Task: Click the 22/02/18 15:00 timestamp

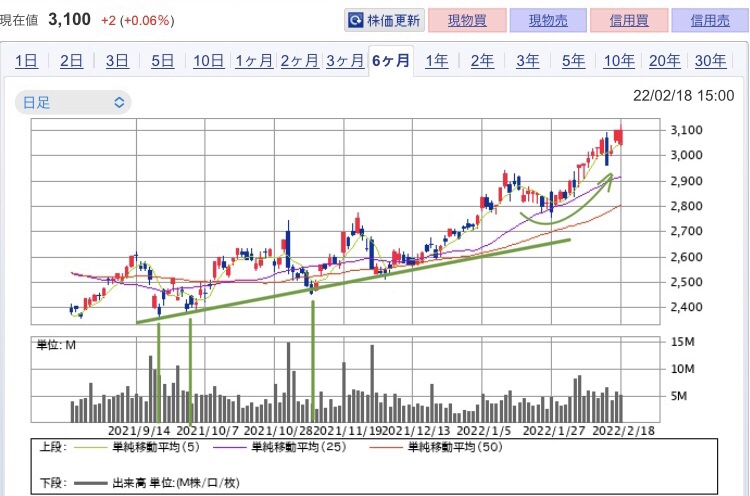Action: [x=684, y=96]
